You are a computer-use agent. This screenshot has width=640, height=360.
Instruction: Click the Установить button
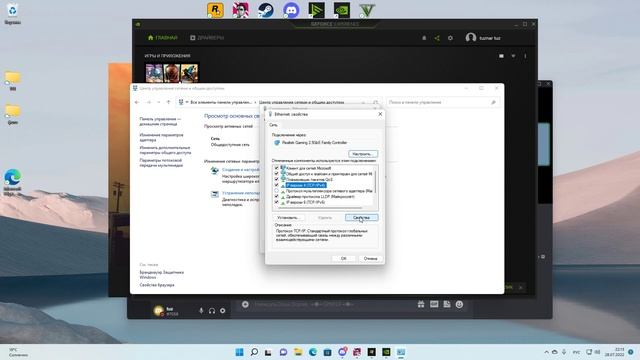point(288,218)
